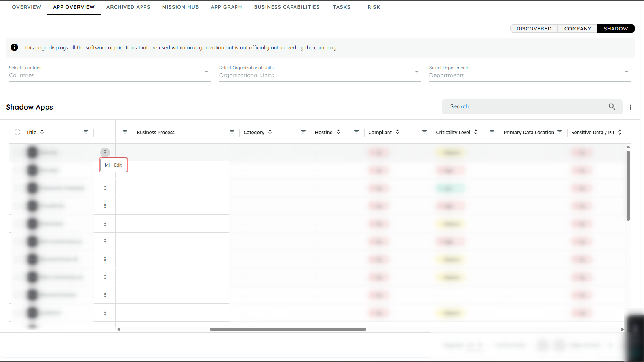Sort by the Title column
The image size is (644, 362).
tap(42, 132)
